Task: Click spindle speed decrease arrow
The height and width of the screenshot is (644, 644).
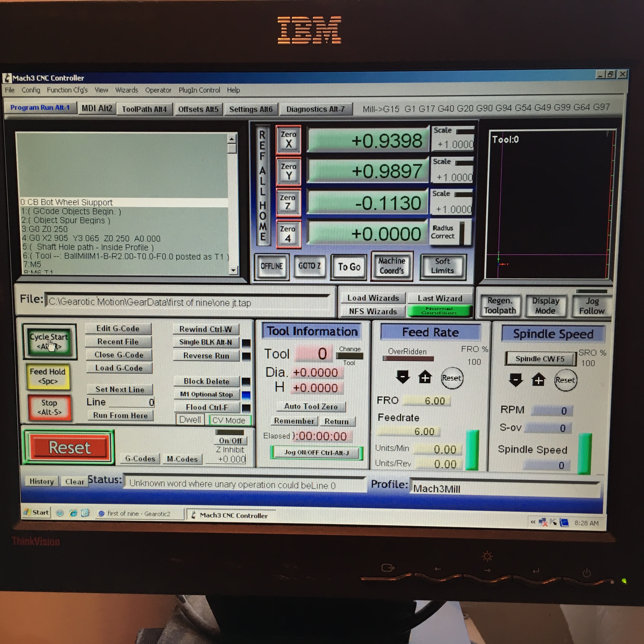Action: tap(516, 379)
